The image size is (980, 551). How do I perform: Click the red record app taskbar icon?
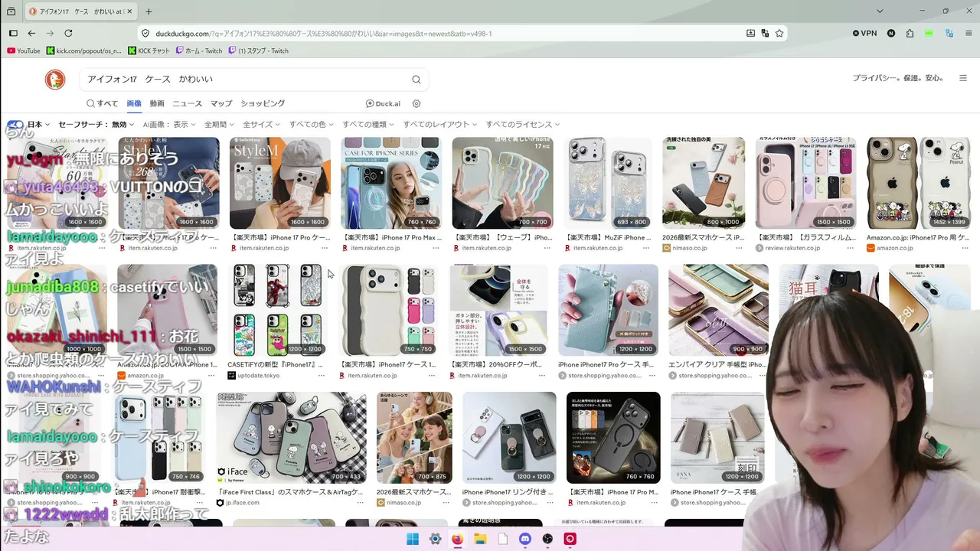570,539
